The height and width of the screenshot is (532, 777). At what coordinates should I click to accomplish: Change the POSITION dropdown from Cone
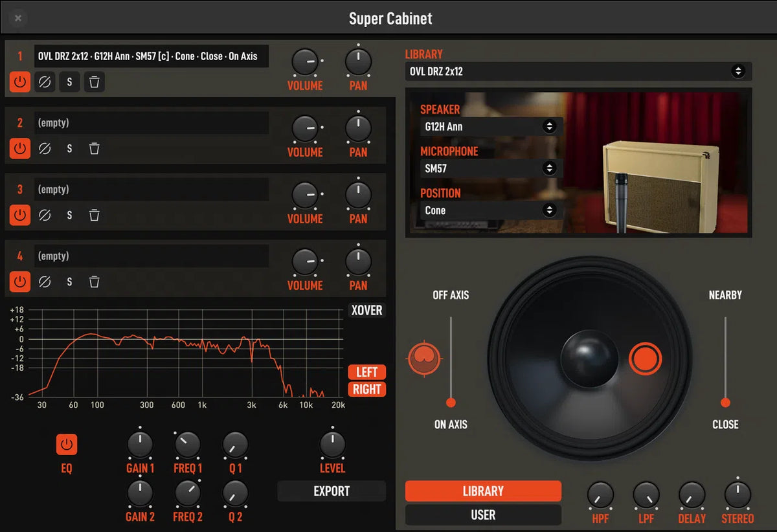[x=490, y=210]
